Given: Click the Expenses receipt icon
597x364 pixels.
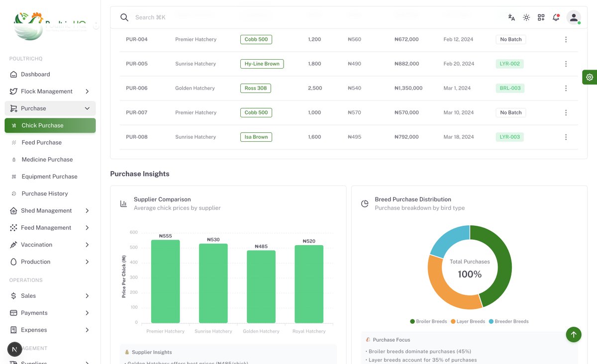Looking at the screenshot, I should (13, 330).
